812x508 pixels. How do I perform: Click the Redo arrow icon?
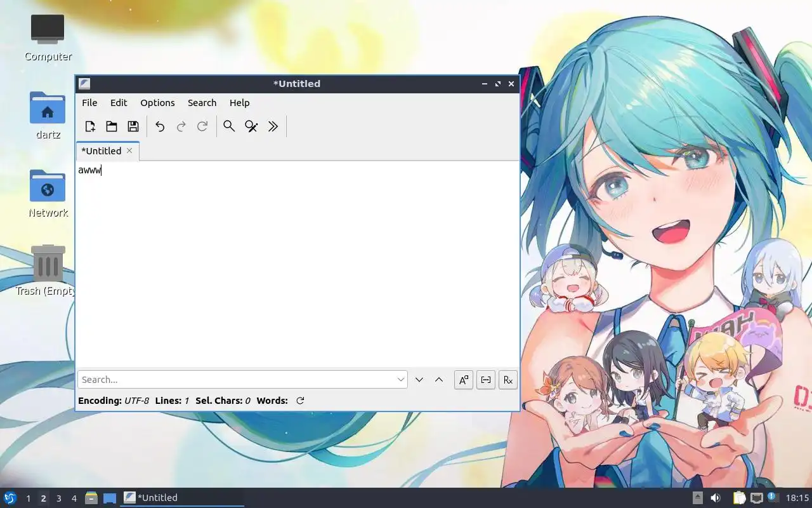tap(181, 126)
